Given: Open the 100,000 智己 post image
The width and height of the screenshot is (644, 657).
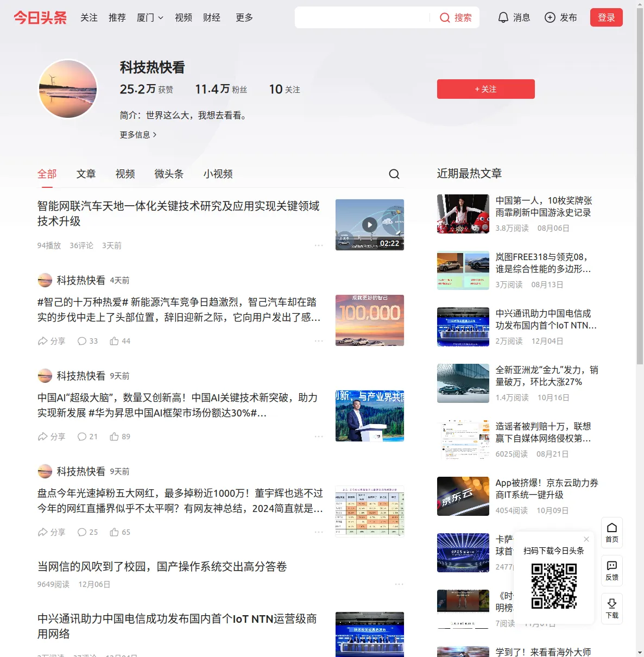Looking at the screenshot, I should coord(370,320).
